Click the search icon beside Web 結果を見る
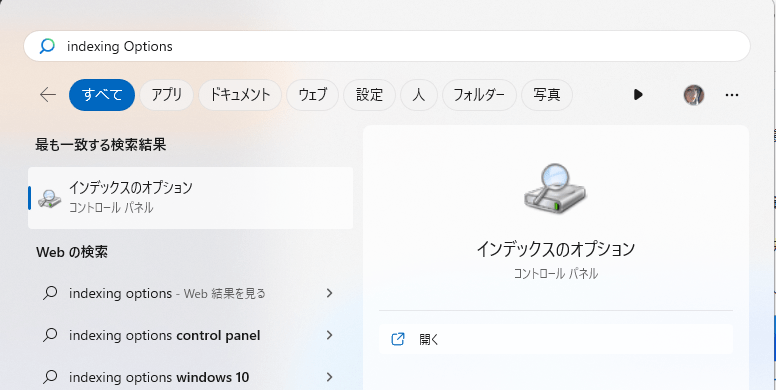 (x=50, y=293)
